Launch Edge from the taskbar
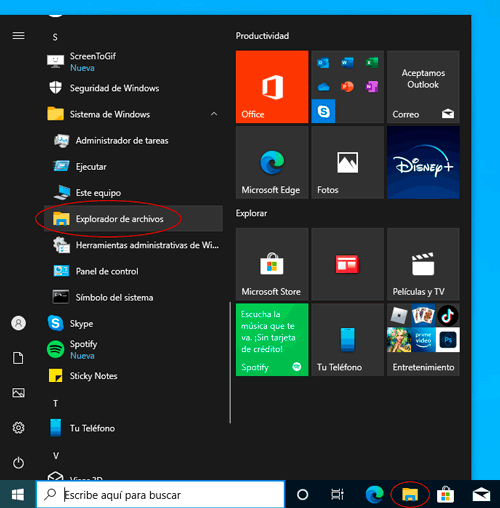The width and height of the screenshot is (500, 508). (x=374, y=494)
